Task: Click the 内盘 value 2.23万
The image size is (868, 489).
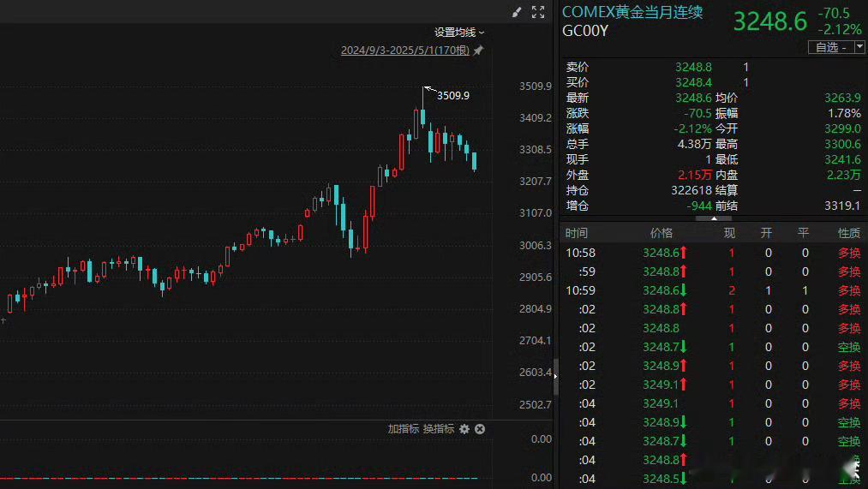Action: pos(844,175)
